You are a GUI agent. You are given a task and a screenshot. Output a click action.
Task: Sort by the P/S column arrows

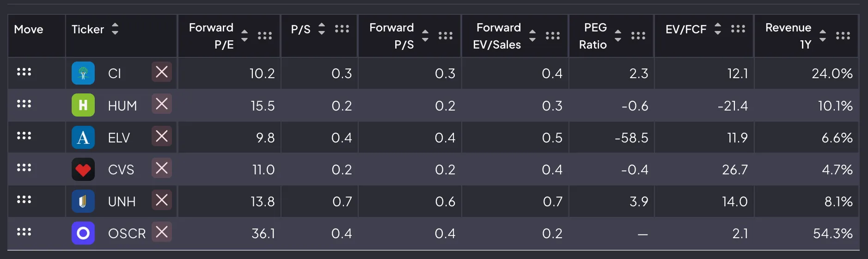click(x=322, y=29)
